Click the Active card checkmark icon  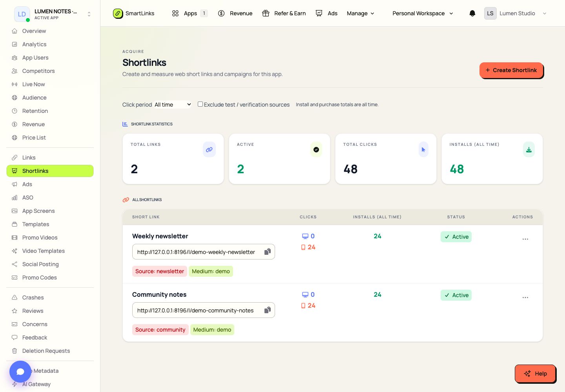(x=316, y=149)
